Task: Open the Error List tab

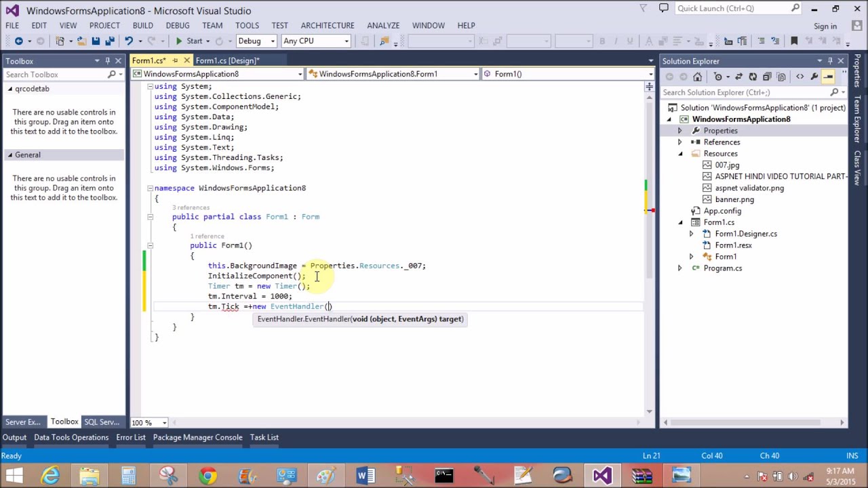Action: pos(131,437)
